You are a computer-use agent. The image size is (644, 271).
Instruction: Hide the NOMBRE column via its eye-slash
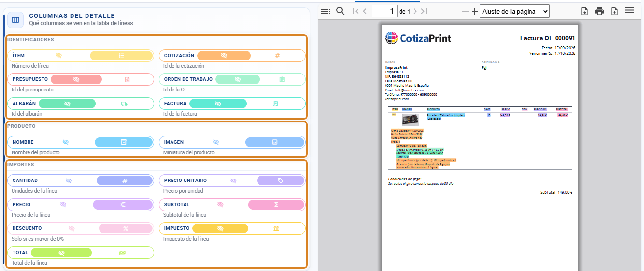66,142
